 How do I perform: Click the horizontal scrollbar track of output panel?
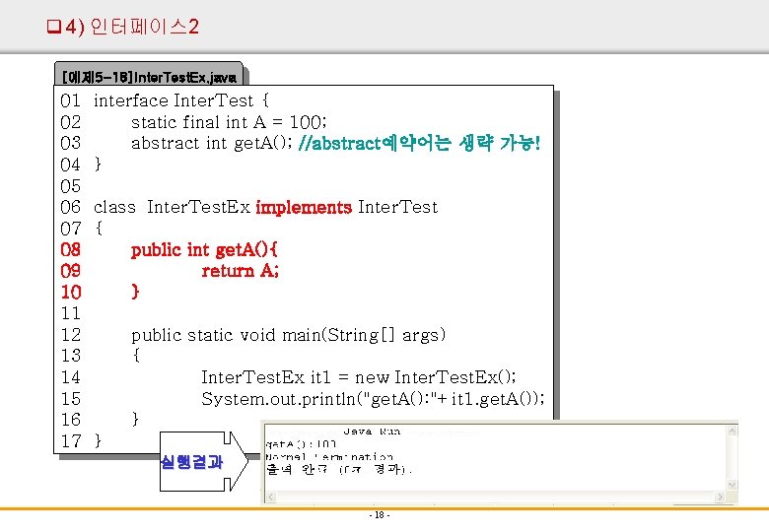tap(495, 497)
